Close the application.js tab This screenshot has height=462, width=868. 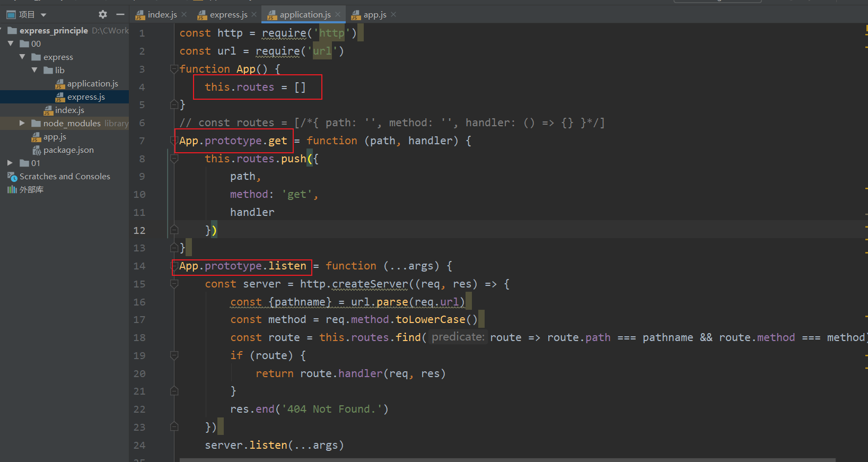click(338, 15)
